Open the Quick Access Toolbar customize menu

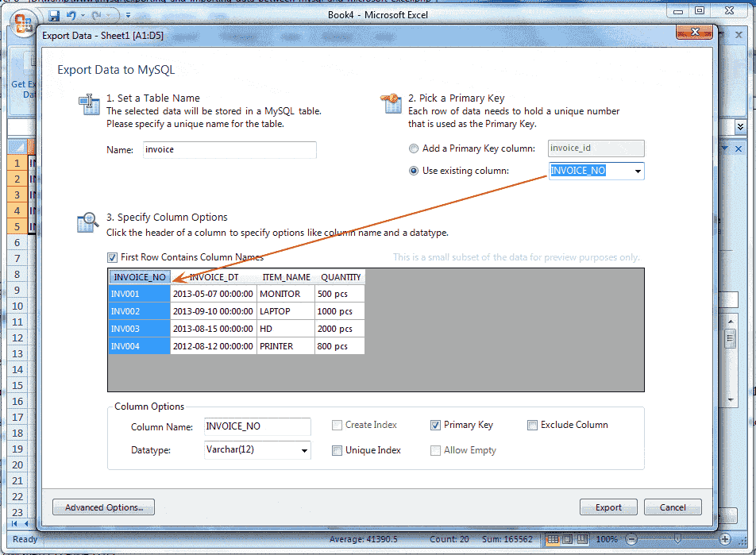click(127, 14)
